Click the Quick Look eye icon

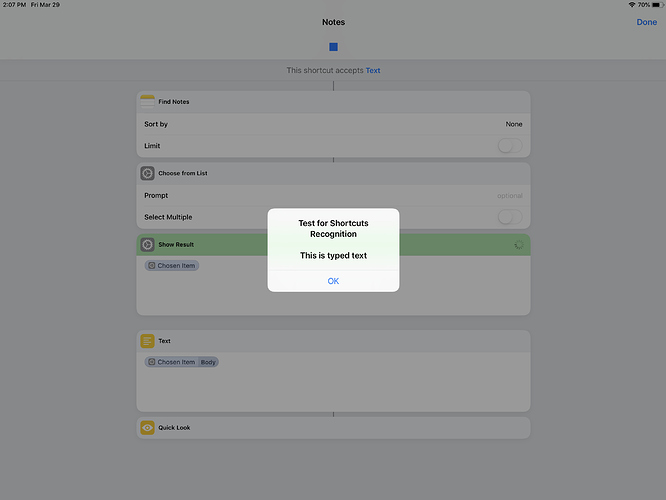click(x=147, y=428)
